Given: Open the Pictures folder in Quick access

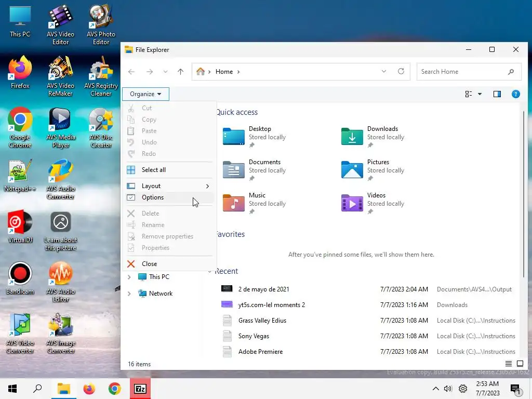Looking at the screenshot, I should point(373,170).
